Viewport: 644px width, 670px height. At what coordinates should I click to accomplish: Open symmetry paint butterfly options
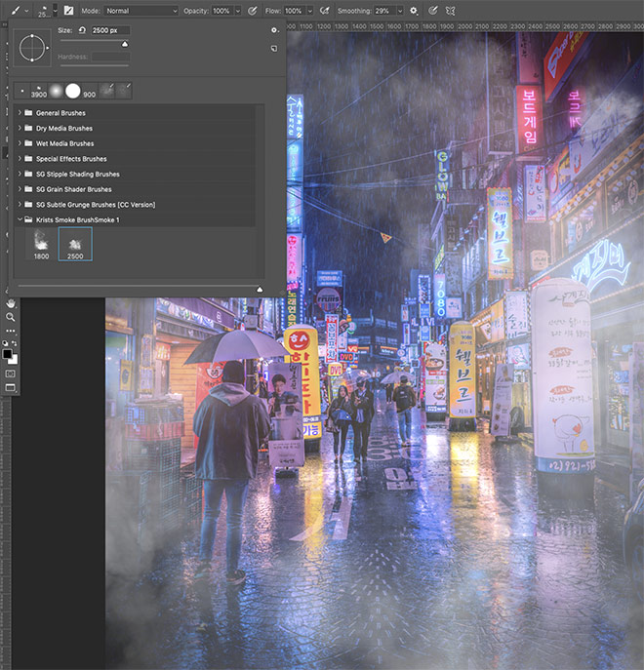(450, 11)
